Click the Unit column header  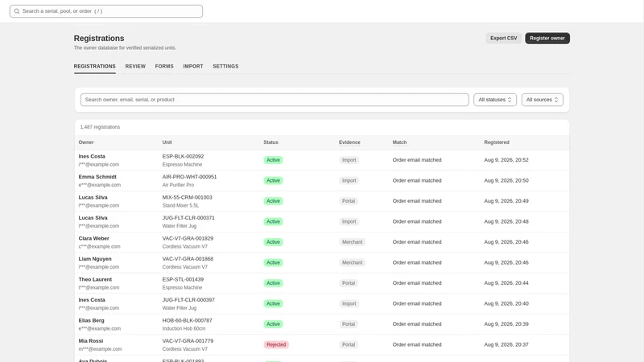167,142
